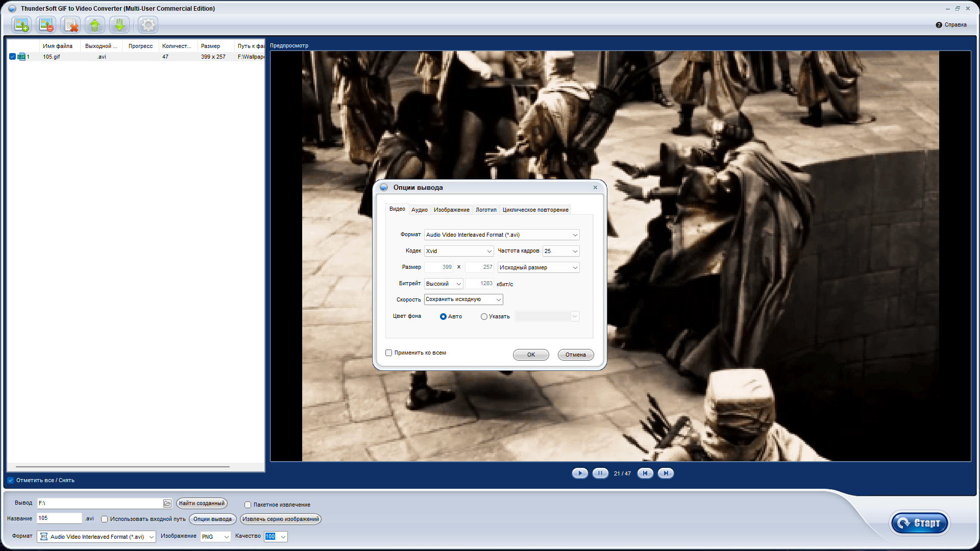
Task: Move the file up with the green arrow
Action: [95, 24]
